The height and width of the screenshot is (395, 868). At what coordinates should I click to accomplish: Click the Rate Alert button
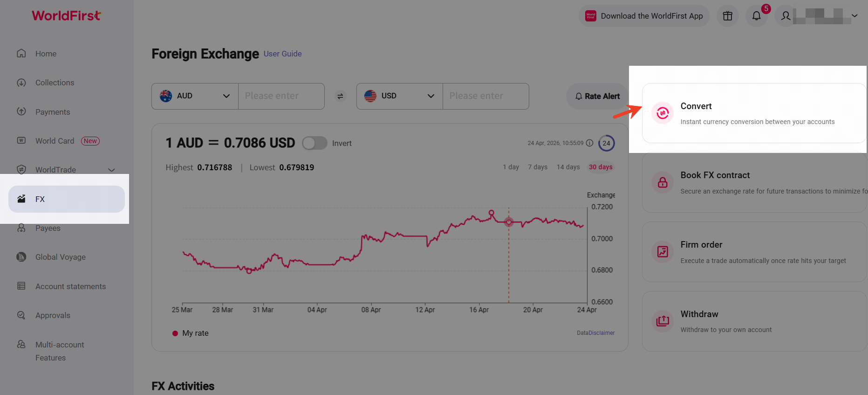[x=597, y=96]
